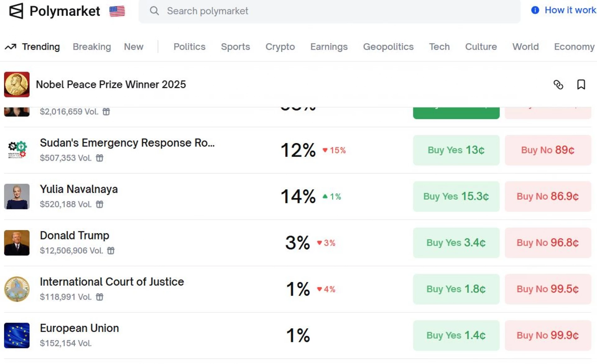Click the European Union flag thumbnail
The image size is (597, 364).
tap(17, 335)
